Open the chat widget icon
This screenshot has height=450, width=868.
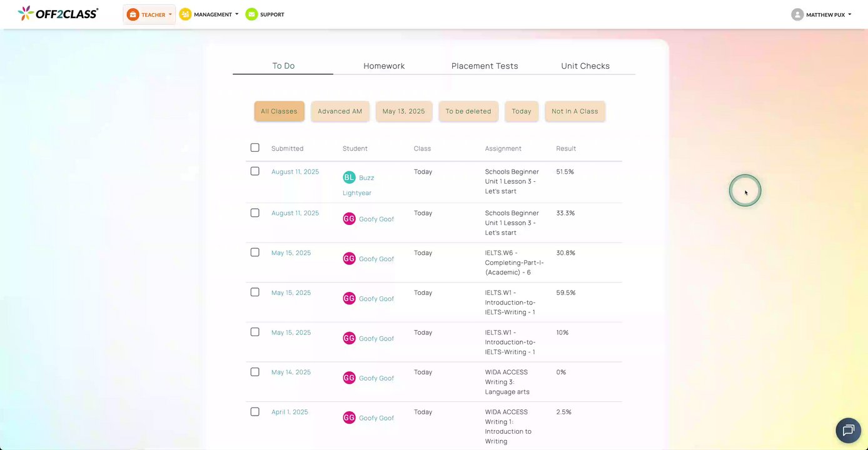pyautogui.click(x=848, y=430)
